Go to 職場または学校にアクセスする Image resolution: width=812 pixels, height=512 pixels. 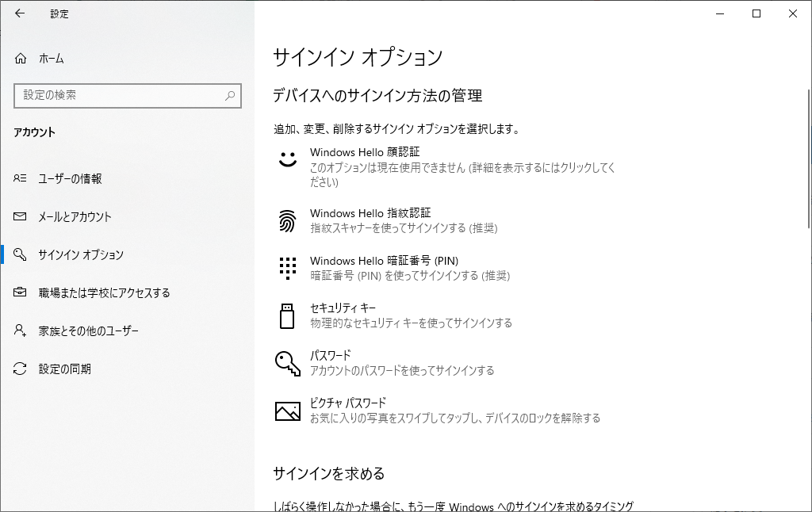point(104,293)
